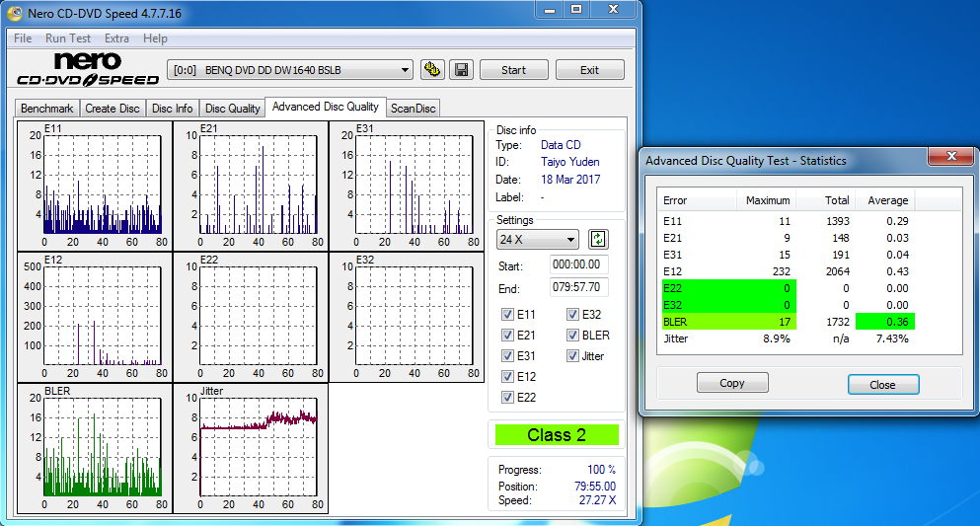Toggle the Jitter checkbox
The width and height of the screenshot is (980, 526).
572,355
